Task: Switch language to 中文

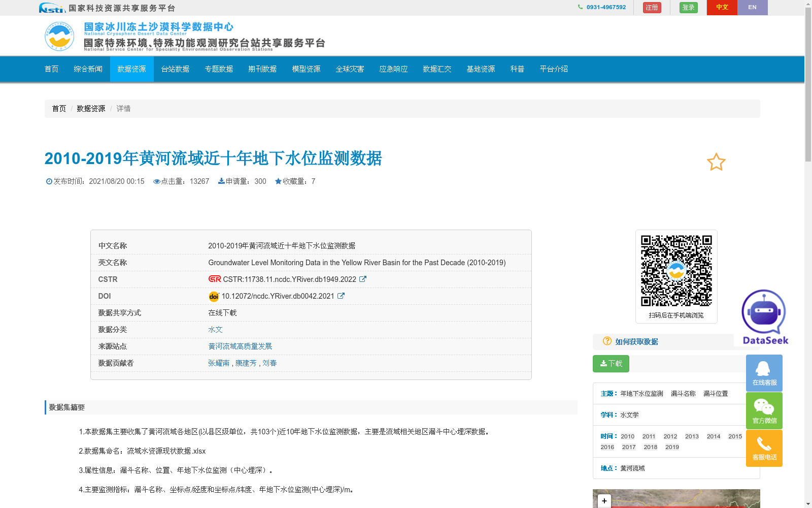Action: (x=722, y=7)
